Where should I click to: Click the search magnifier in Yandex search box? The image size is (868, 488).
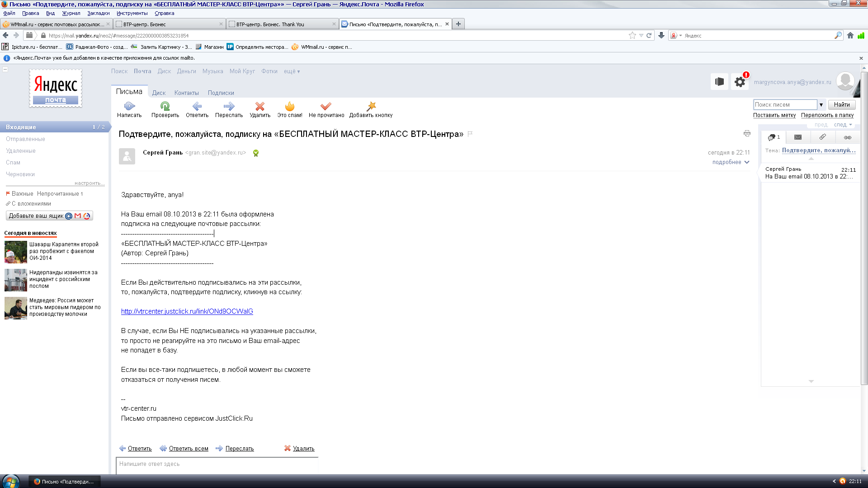(x=838, y=35)
